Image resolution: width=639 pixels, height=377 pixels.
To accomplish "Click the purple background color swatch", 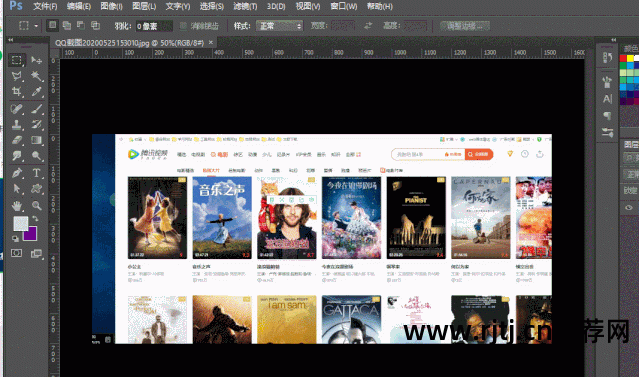I will coord(31,235).
